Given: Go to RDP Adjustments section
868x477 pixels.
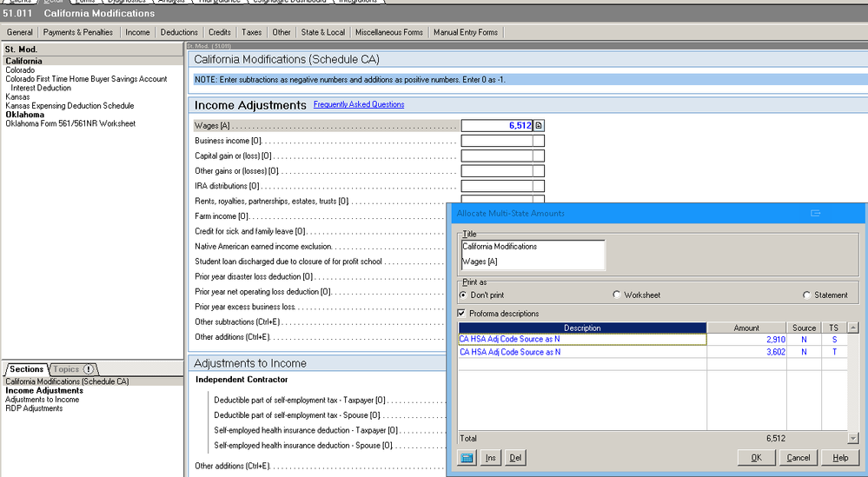Looking at the screenshot, I should [34, 407].
